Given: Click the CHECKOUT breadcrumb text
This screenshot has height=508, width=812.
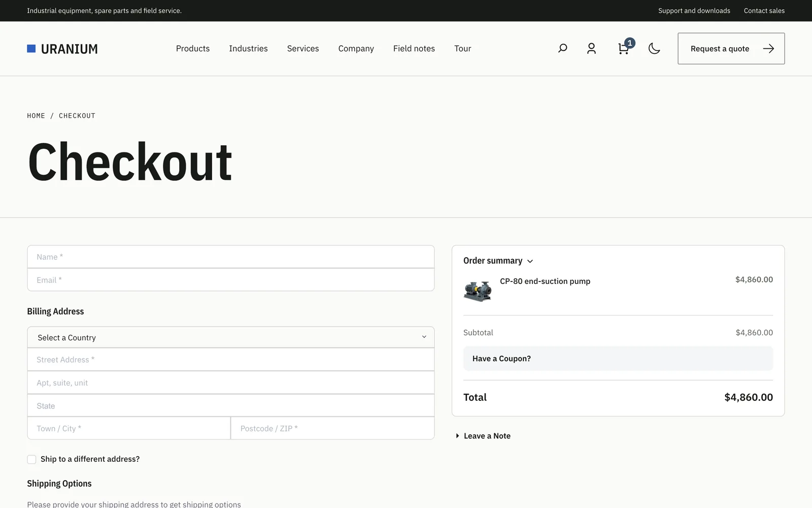Looking at the screenshot, I should click(77, 116).
